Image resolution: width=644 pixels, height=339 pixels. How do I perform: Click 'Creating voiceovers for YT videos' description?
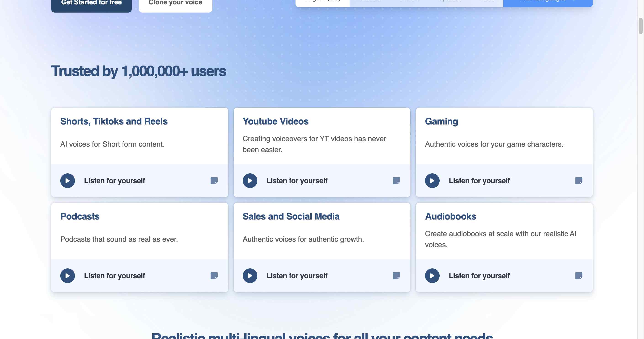click(314, 144)
